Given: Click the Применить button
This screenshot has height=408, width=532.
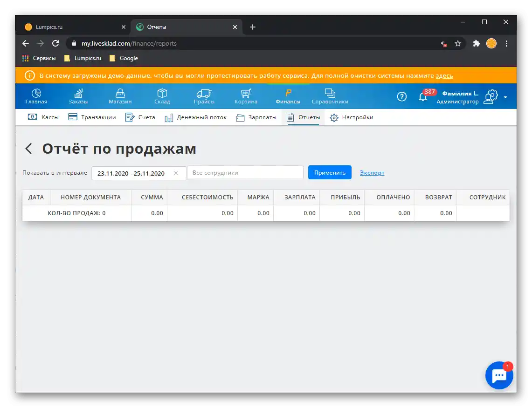Looking at the screenshot, I should click(x=330, y=172).
